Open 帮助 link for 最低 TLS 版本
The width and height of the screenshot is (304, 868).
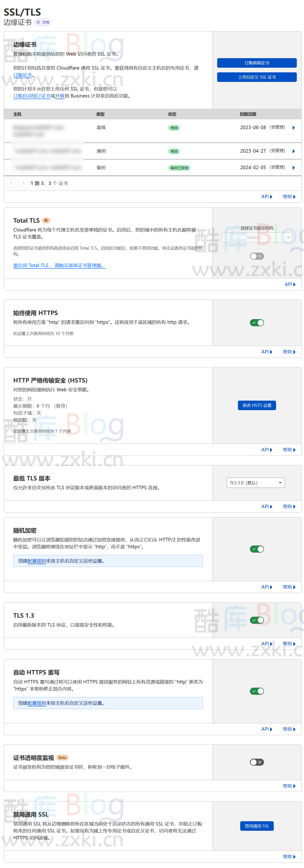[x=289, y=506]
